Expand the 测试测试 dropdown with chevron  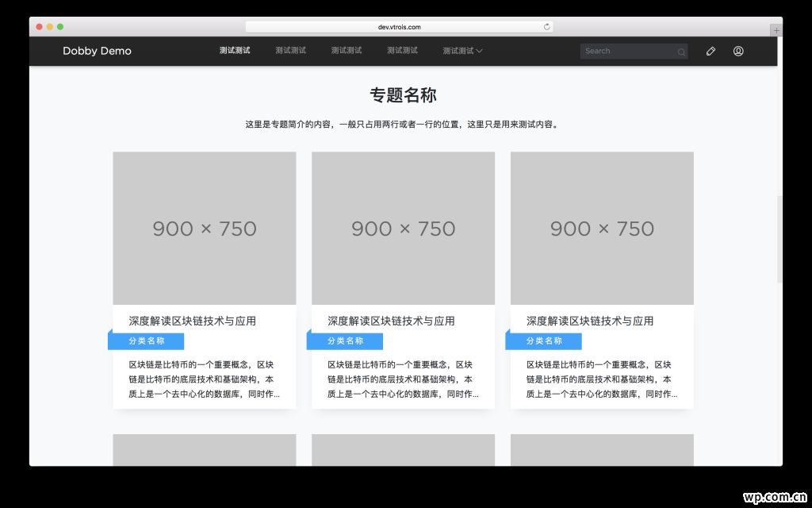[x=462, y=51]
